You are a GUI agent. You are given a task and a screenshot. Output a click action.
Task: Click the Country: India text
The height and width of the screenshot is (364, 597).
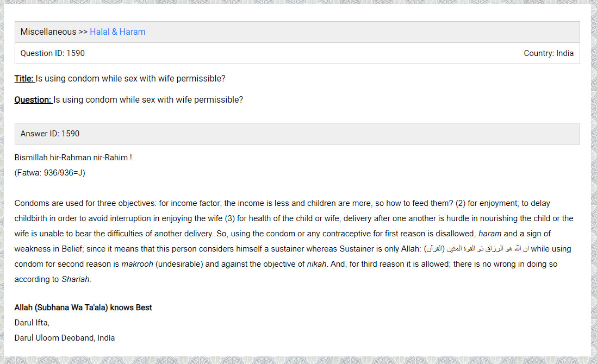pos(549,53)
